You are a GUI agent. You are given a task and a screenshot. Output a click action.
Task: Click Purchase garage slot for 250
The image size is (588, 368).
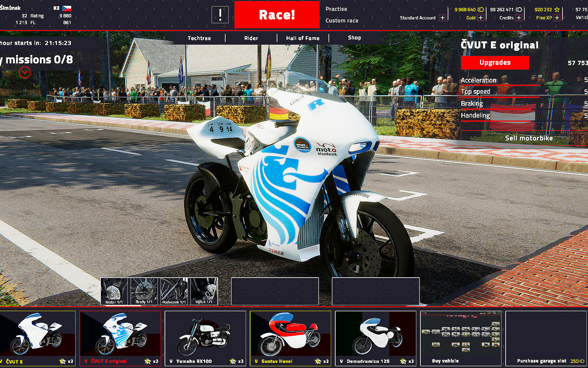click(x=546, y=338)
